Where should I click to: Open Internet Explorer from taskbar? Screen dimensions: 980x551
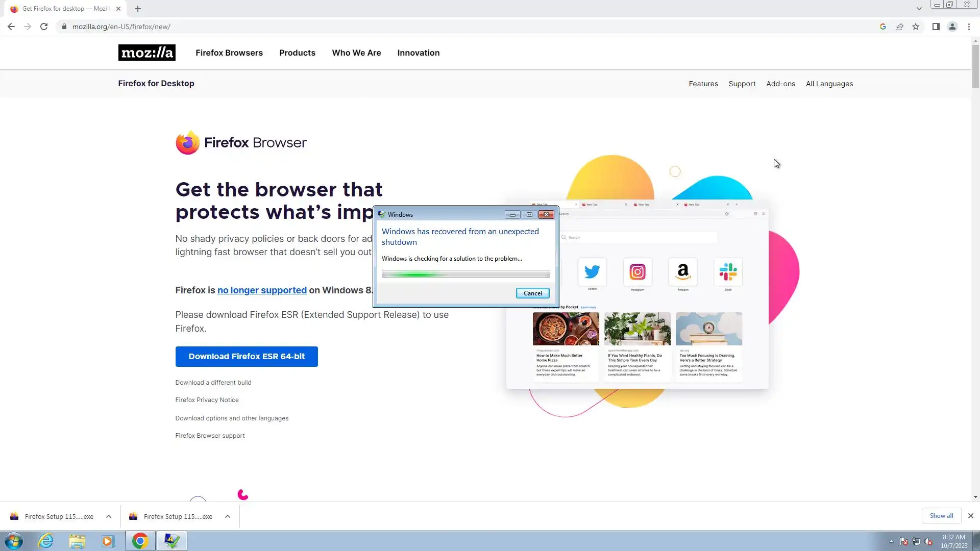tap(46, 541)
